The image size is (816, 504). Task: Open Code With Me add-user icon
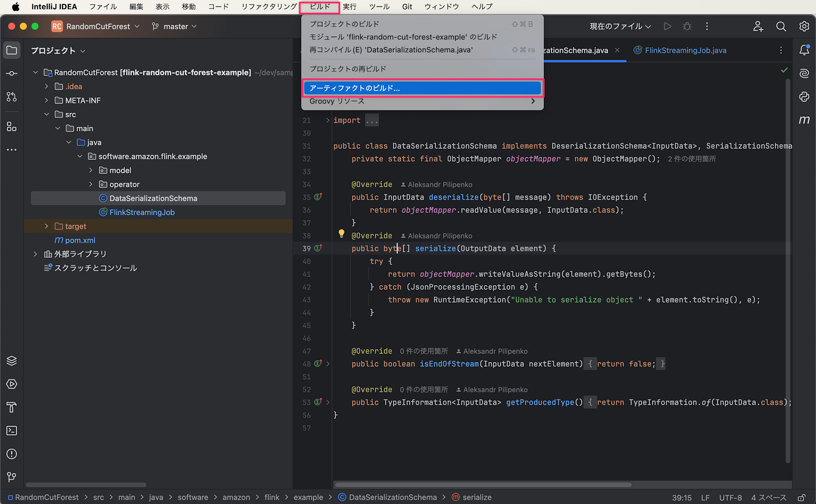click(x=758, y=27)
